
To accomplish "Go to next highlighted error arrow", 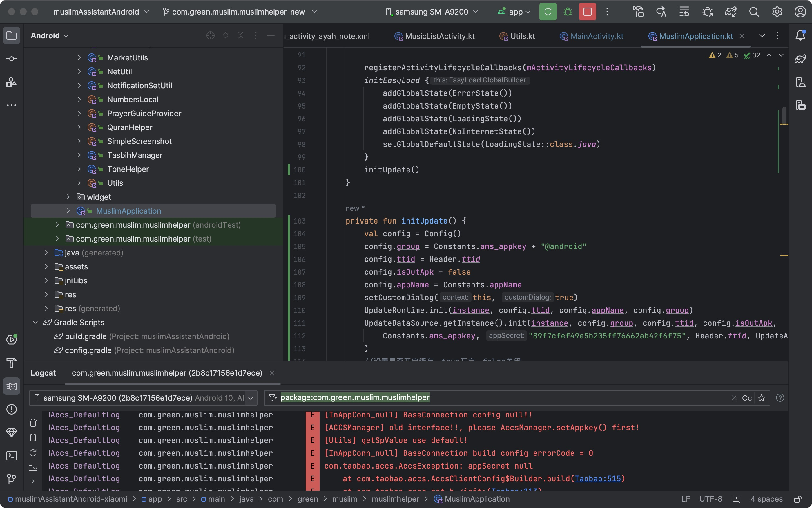I will pos(781,55).
